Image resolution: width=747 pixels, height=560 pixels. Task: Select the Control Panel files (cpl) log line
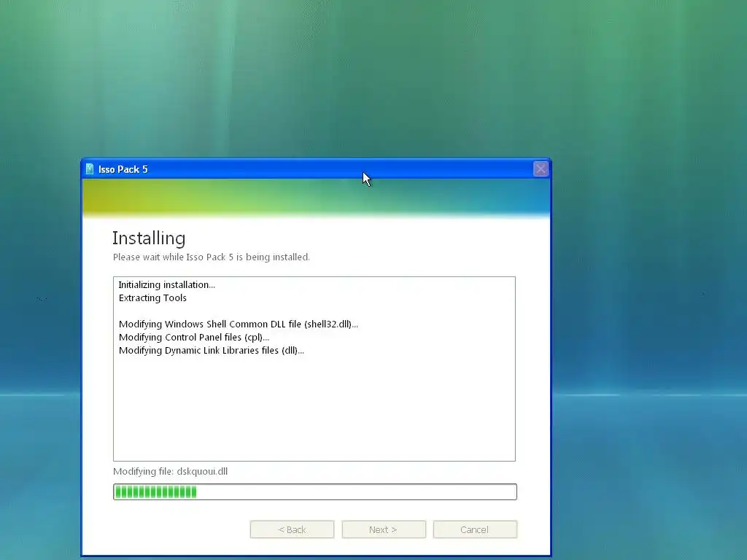point(194,337)
